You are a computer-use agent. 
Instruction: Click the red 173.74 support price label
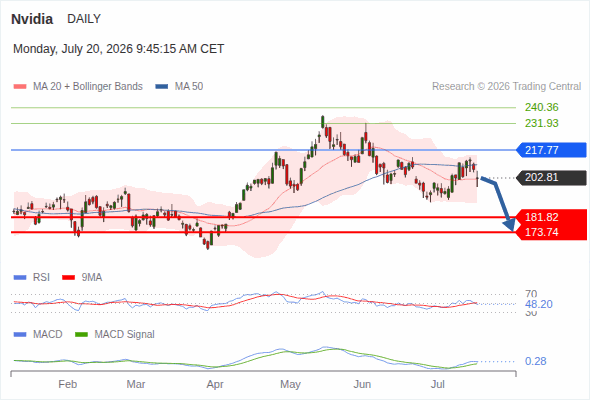(542, 232)
